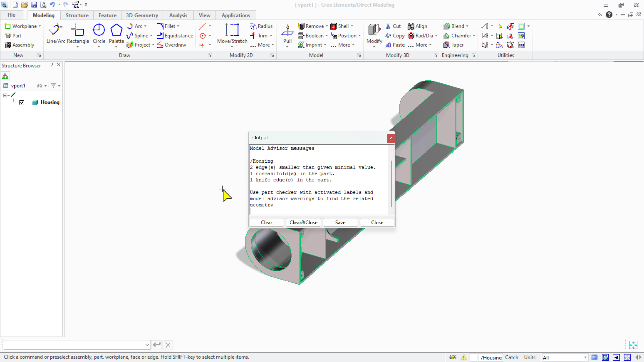Image resolution: width=644 pixels, height=362 pixels.
Task: Switch to the Feature tab
Action: point(107,15)
